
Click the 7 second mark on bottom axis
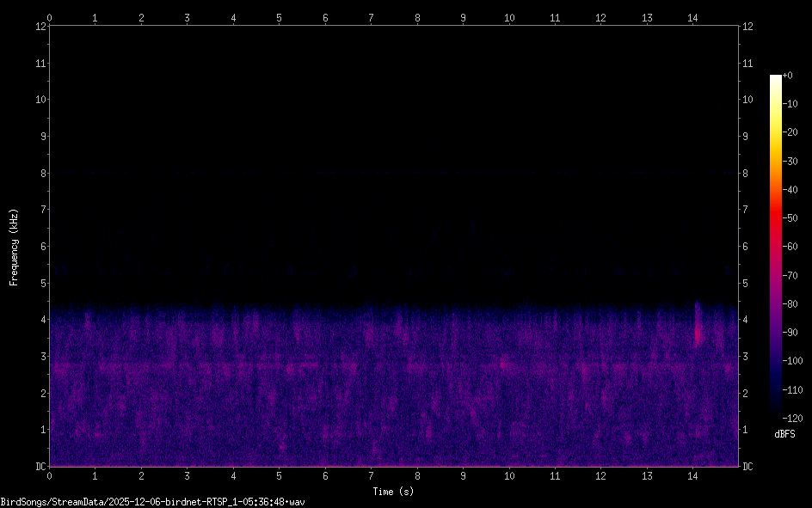371,474
